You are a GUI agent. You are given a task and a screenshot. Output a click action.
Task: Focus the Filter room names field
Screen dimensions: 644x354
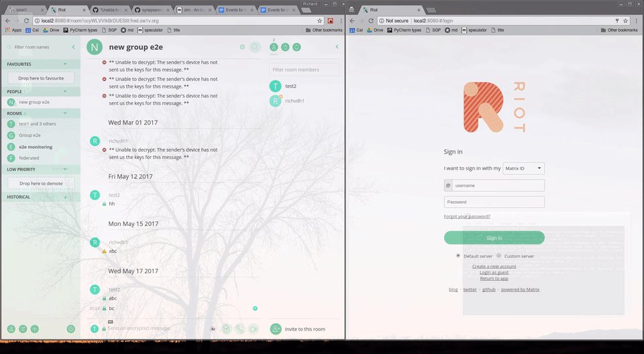point(39,47)
